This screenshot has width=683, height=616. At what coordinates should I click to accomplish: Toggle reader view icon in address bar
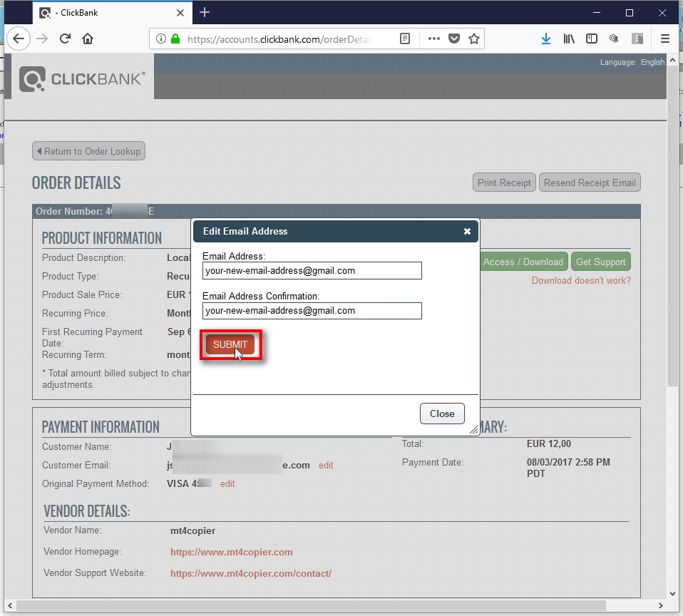point(405,38)
